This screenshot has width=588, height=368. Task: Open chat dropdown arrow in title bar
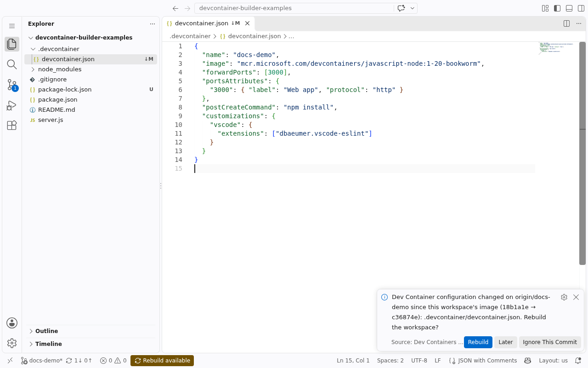[x=413, y=8]
